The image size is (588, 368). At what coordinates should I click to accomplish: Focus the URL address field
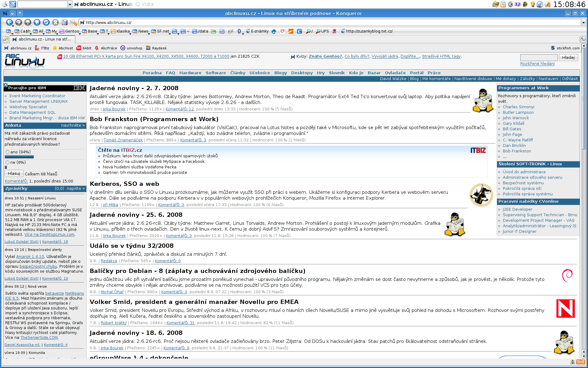tap(330, 22)
